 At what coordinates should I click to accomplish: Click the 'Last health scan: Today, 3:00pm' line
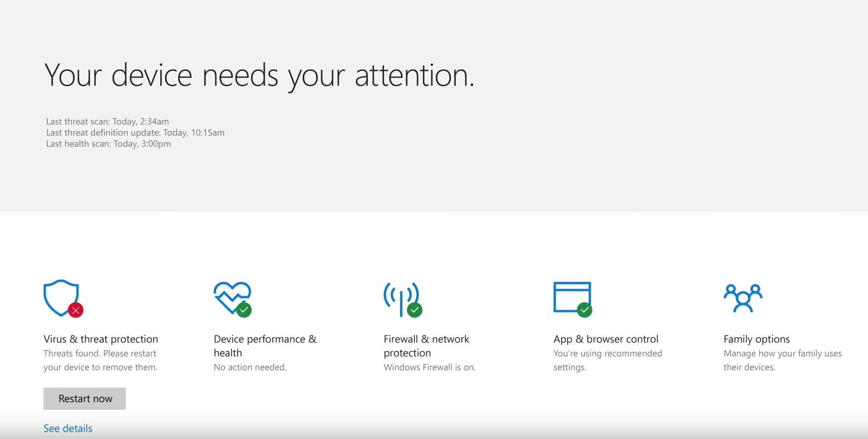(108, 144)
